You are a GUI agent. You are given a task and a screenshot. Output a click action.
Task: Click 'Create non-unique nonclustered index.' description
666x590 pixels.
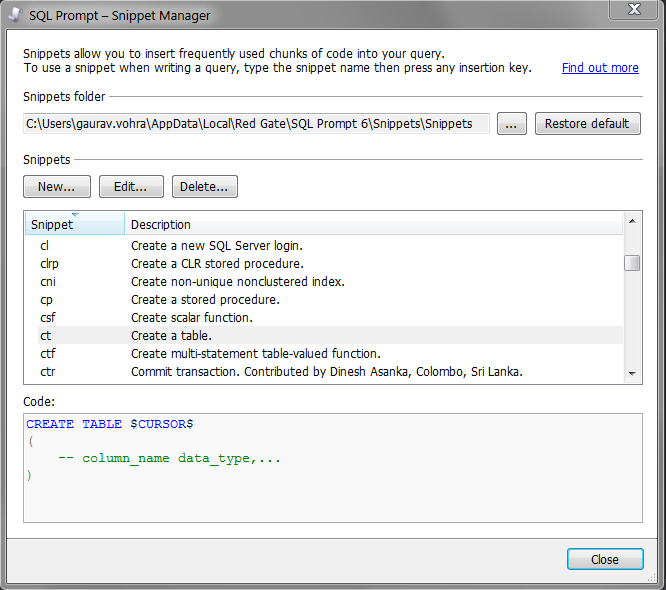[x=237, y=282]
